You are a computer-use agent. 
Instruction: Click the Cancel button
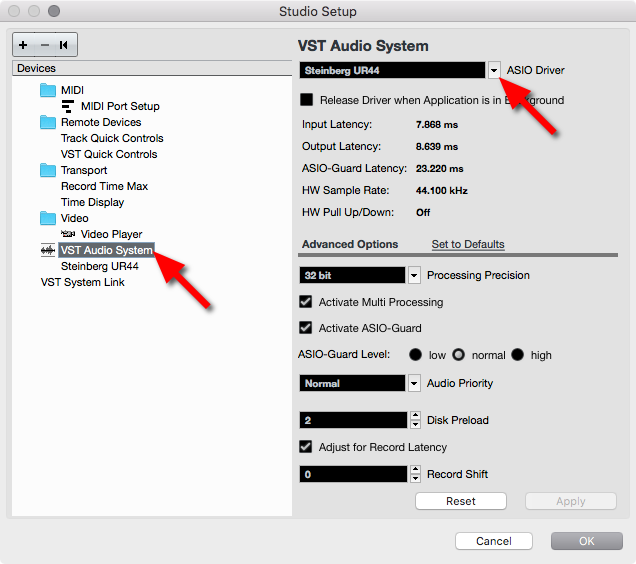[494, 541]
